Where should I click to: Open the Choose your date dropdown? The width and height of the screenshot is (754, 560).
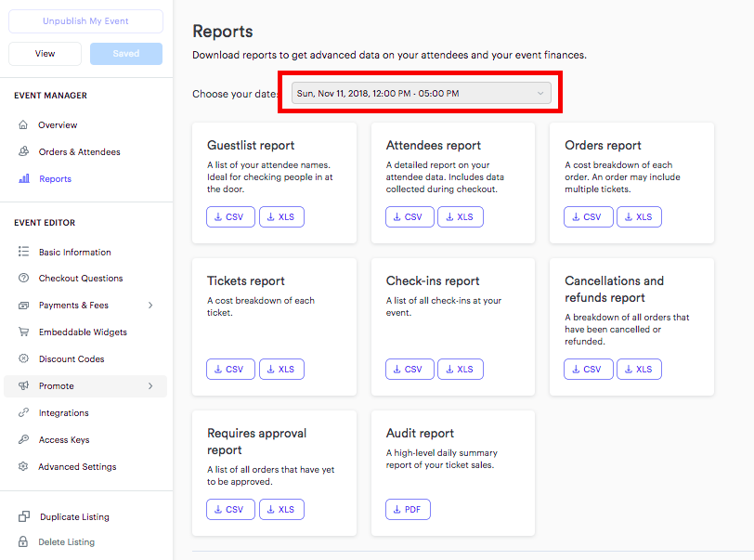(x=421, y=93)
